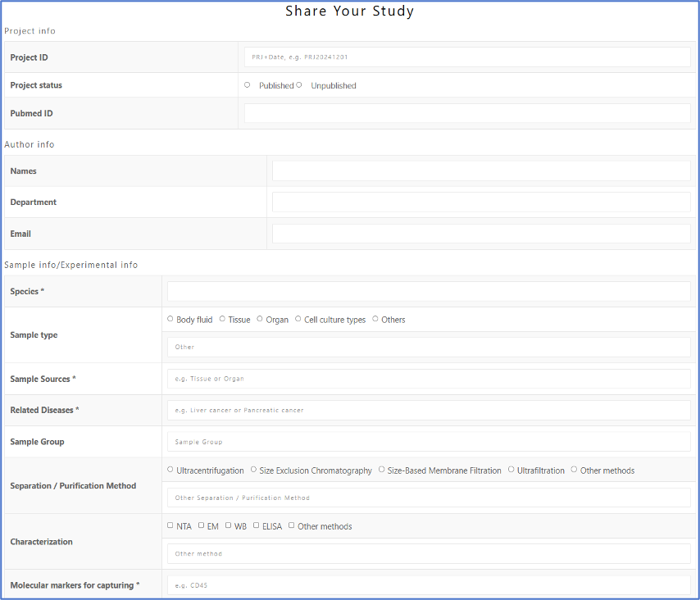Screen dimensions: 700x600
Task: Select the Unpublished project status option
Action: click(x=299, y=85)
